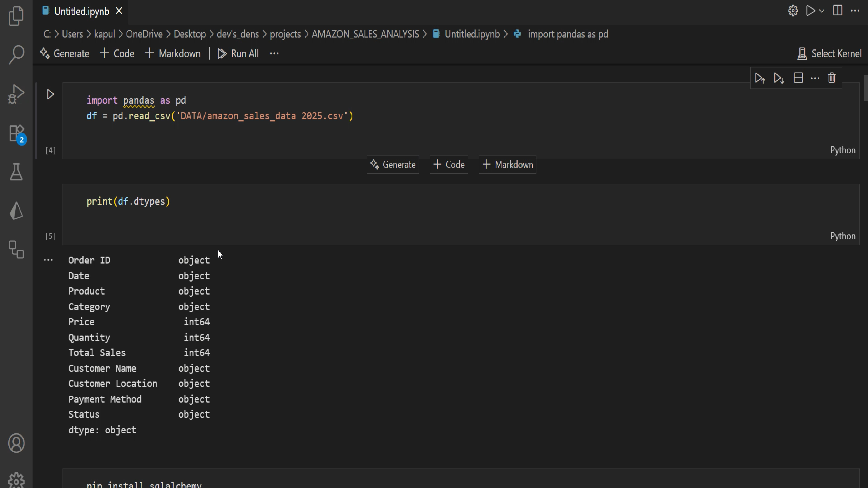
Task: Open Run and Debug view
Action: click(x=16, y=94)
